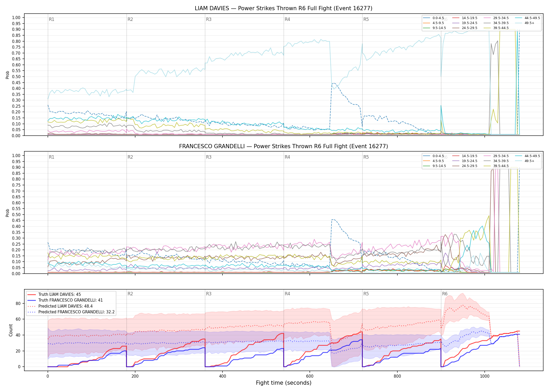Select the 34.5-39.5 legend entry in Liam Davies chart

[x=496, y=23]
